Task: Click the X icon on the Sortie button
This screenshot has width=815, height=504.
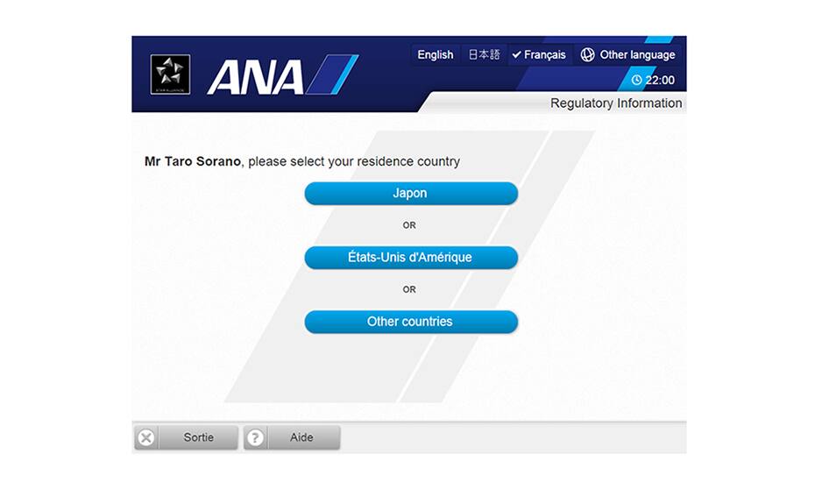Action: click(146, 437)
